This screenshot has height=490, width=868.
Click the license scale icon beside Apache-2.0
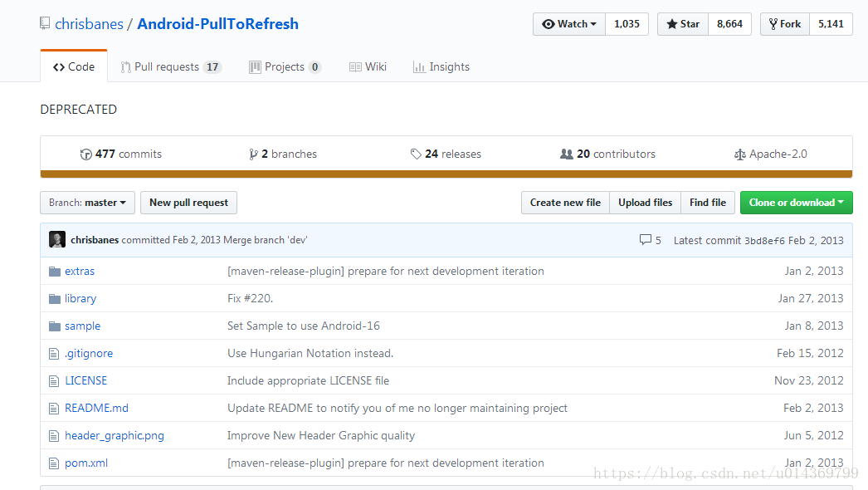pyautogui.click(x=739, y=154)
